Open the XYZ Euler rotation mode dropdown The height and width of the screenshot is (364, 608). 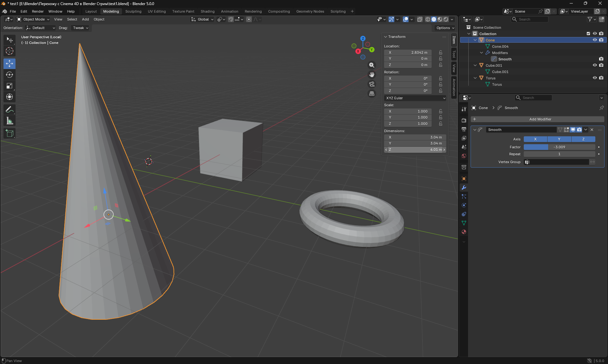coord(415,98)
